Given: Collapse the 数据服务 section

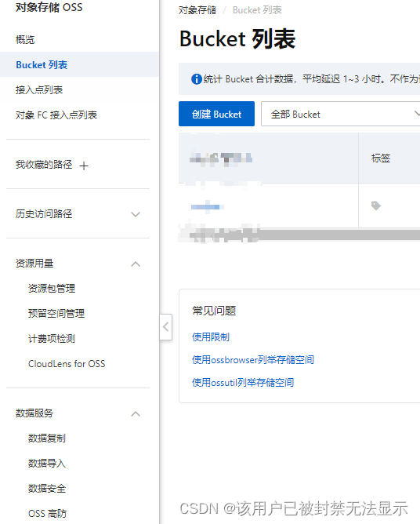Looking at the screenshot, I should pyautogui.click(x=136, y=413).
